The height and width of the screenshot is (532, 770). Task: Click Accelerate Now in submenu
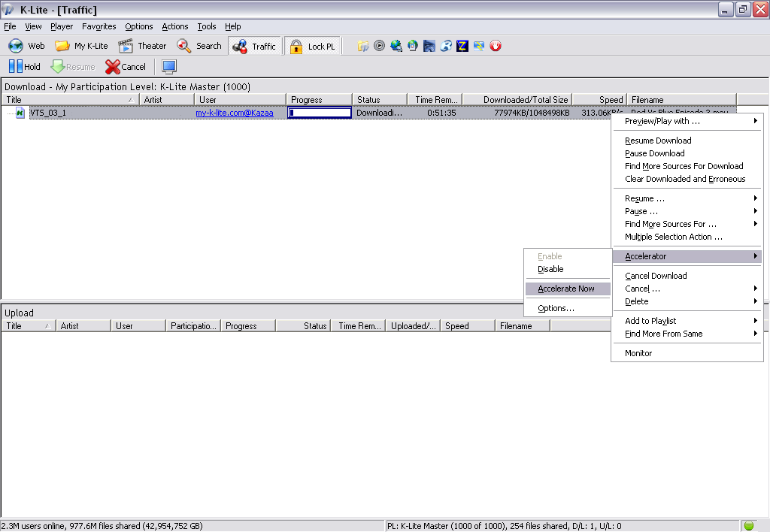click(568, 289)
